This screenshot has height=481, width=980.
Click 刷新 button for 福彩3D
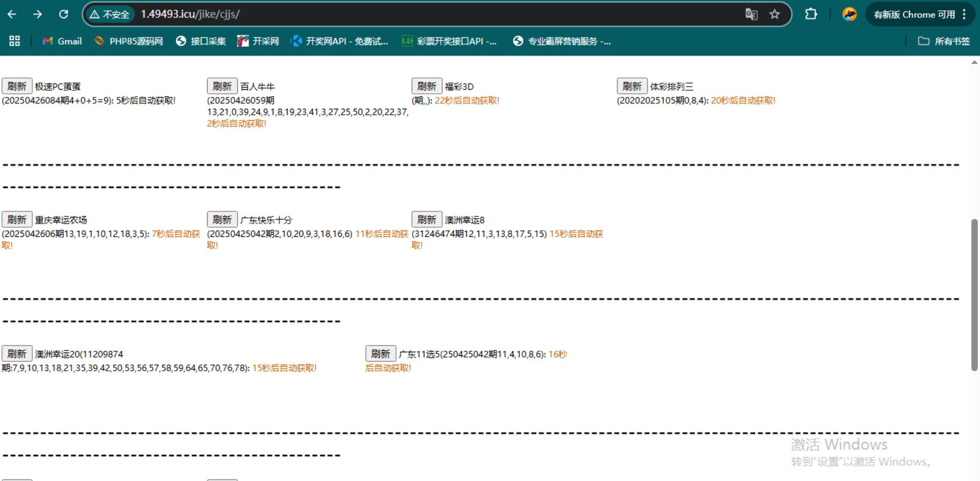[x=426, y=86]
